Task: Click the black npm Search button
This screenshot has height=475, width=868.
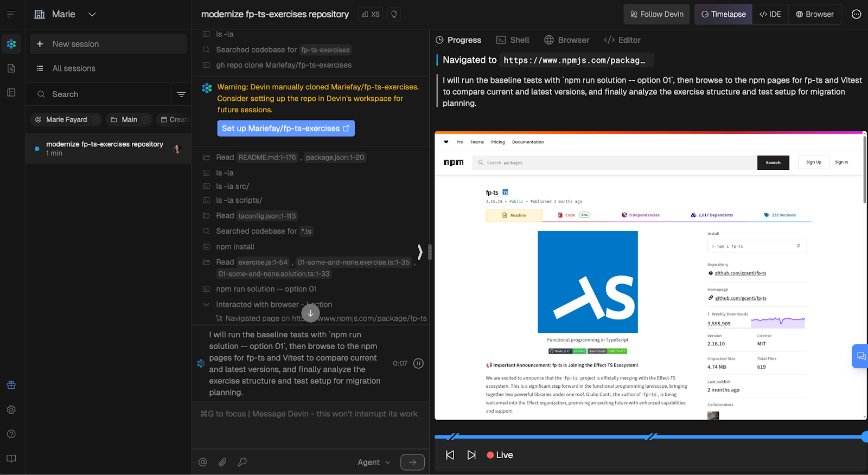Action: (x=773, y=163)
